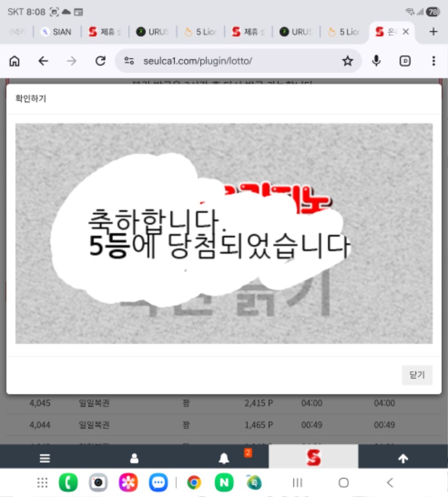Click the seulca1.com address bar

pos(224,61)
